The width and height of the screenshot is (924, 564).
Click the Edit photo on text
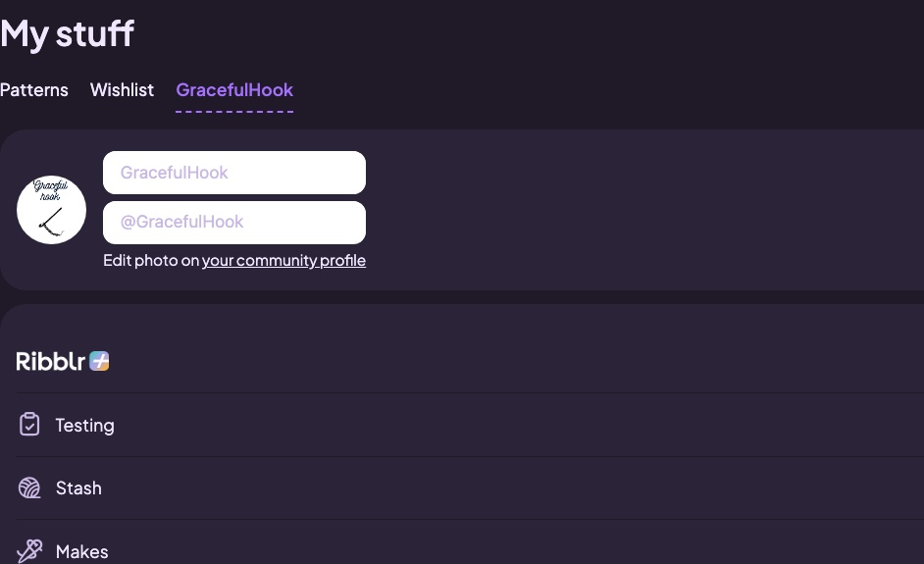[151, 261]
